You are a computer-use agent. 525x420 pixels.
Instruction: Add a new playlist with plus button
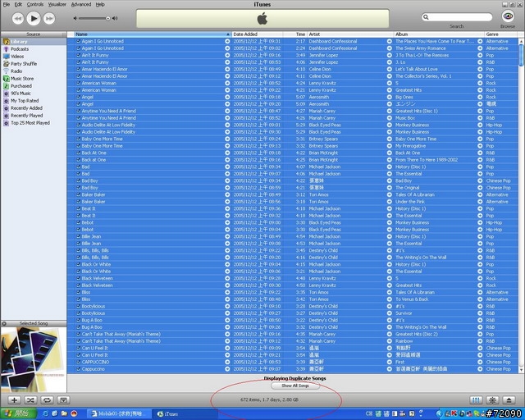(x=14, y=400)
